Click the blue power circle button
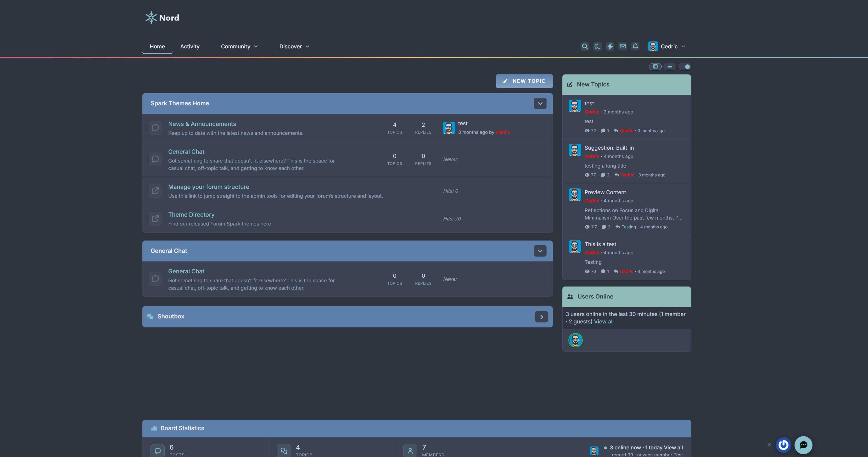This screenshot has width=868, height=457. click(783, 445)
